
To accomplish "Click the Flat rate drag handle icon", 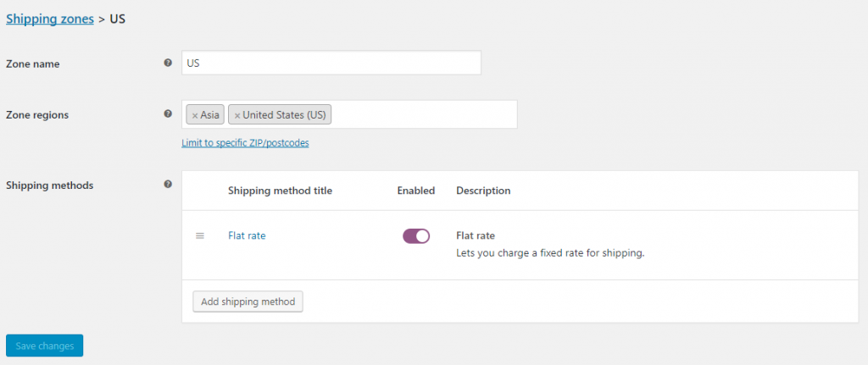I will click(x=200, y=235).
